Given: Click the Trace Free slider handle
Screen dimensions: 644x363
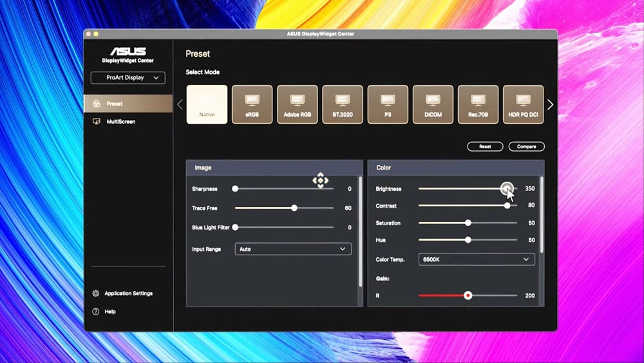Looking at the screenshot, I should tap(294, 208).
